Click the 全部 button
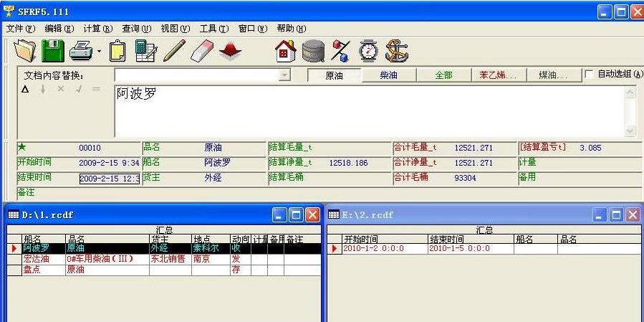The image size is (644, 322). (x=443, y=75)
